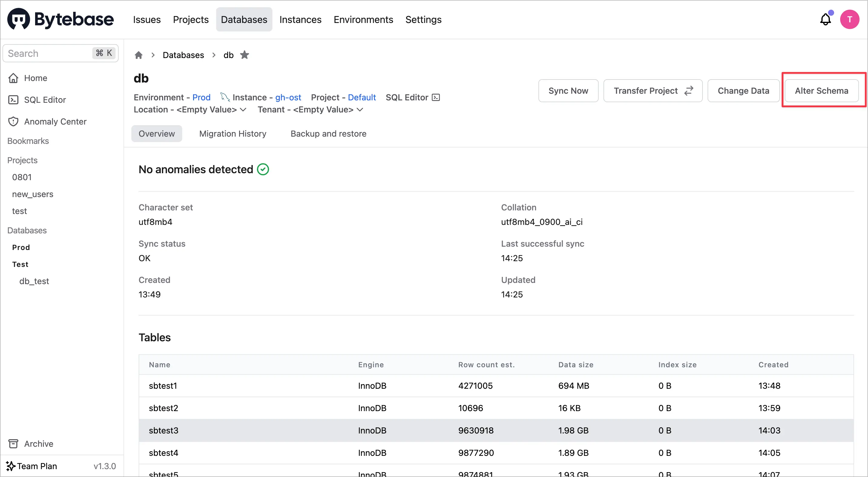This screenshot has width=868, height=477.
Task: Click the Transfer Project button
Action: [x=652, y=91]
